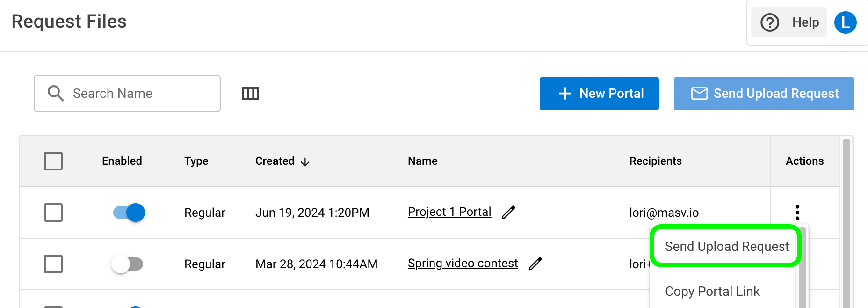This screenshot has width=868, height=308.
Task: Click the Mar 28, 2024 10:44AM date
Action: tap(317, 264)
